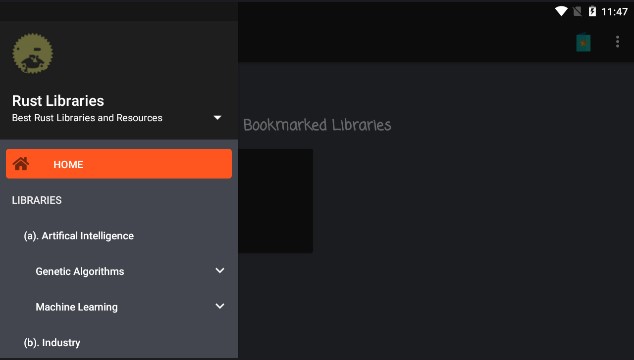Screen dimensions: 634x360
Task: Select (b). Industry section
Action: (x=52, y=343)
